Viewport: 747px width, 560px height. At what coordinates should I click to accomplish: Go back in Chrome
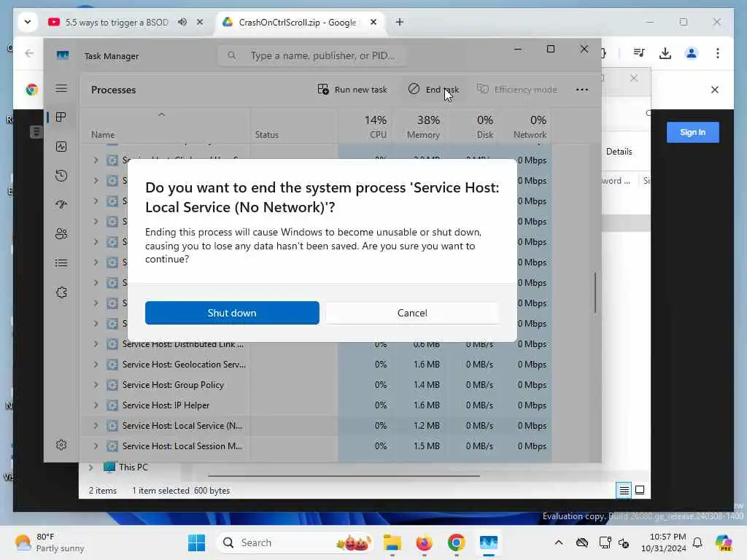pos(29,53)
